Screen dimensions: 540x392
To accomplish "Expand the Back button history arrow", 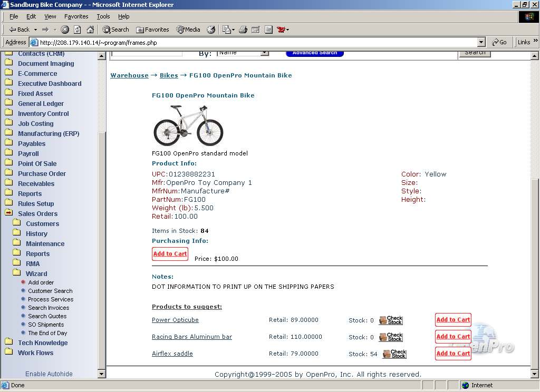I will pos(35,30).
